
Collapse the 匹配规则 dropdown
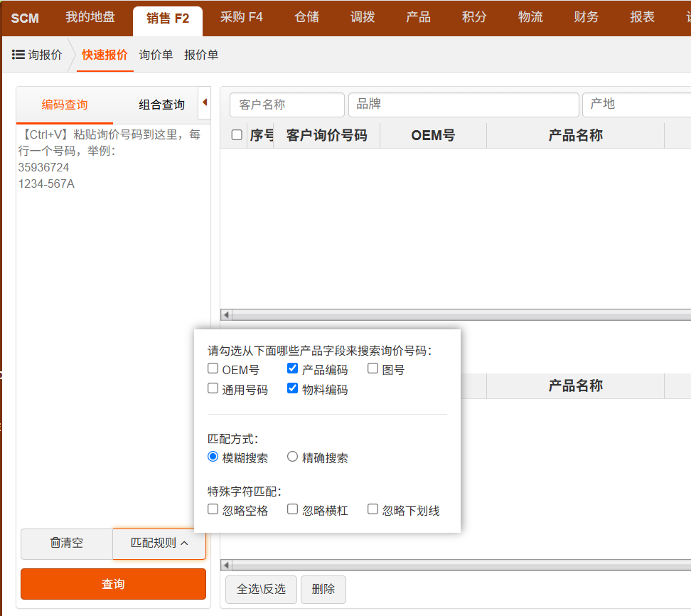pos(159,543)
